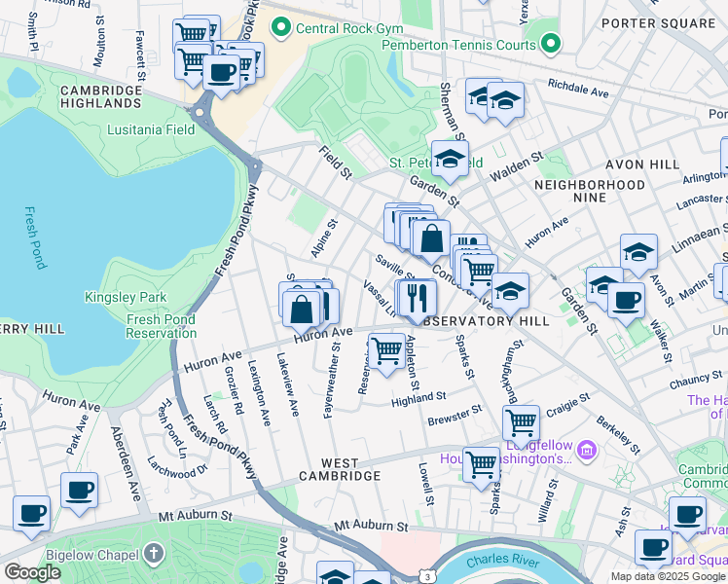Select the Fawcett St street label
The height and width of the screenshot is (584, 728).
140,55
